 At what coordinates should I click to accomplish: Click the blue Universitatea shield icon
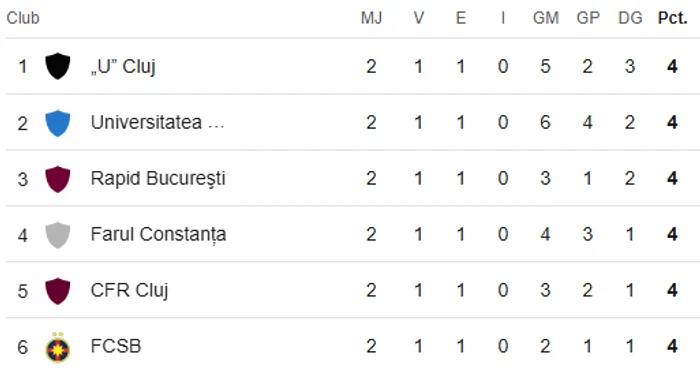point(58,123)
